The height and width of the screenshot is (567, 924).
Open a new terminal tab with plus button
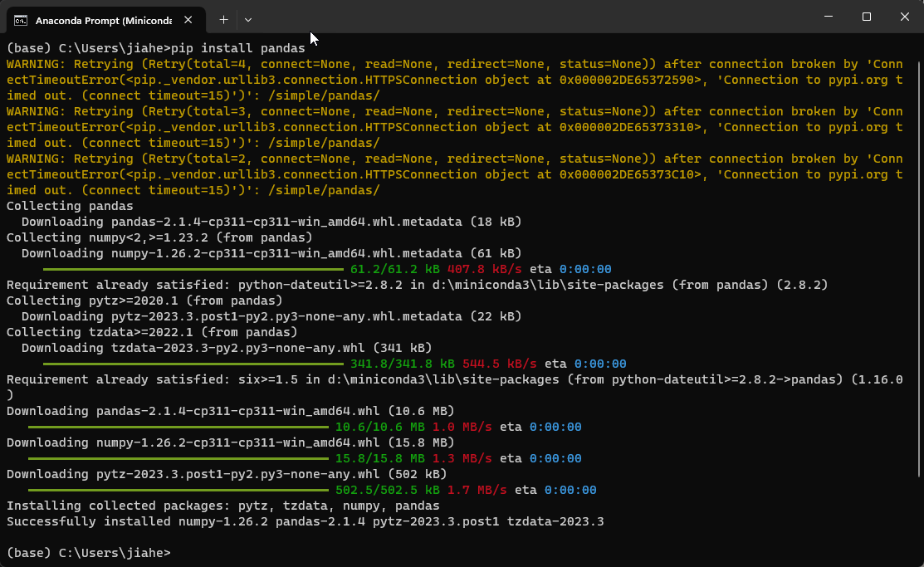[223, 20]
